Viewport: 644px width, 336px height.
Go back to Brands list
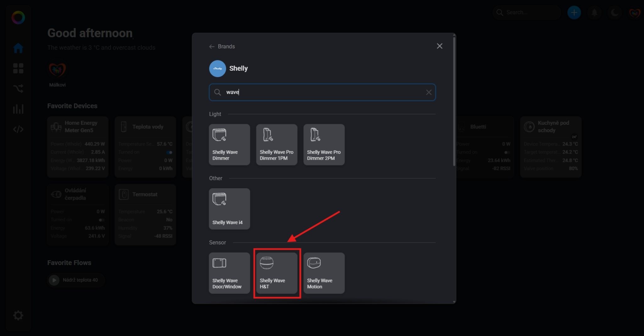pos(222,47)
